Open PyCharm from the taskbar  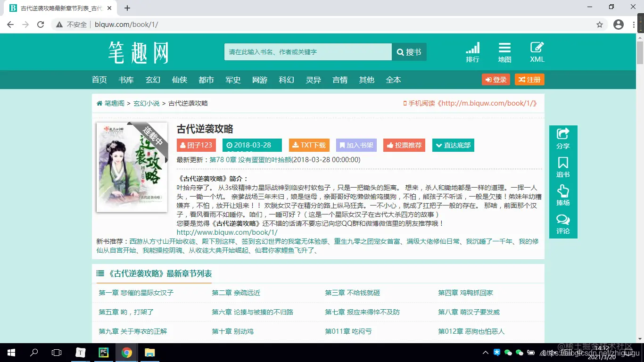tap(103, 352)
